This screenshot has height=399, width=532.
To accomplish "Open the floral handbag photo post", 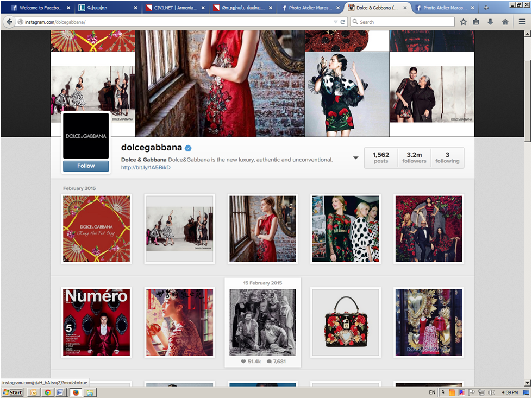I will [x=346, y=322].
